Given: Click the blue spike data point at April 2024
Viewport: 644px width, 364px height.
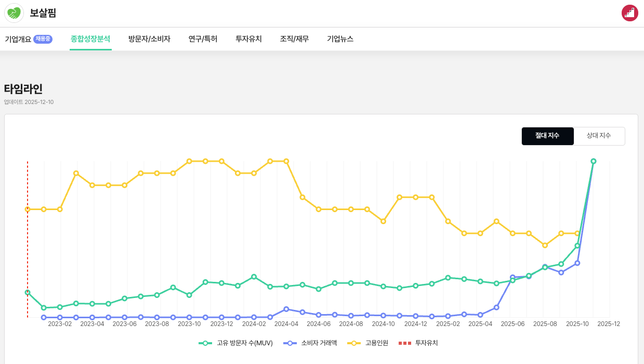Looking at the screenshot, I should 287,308.
